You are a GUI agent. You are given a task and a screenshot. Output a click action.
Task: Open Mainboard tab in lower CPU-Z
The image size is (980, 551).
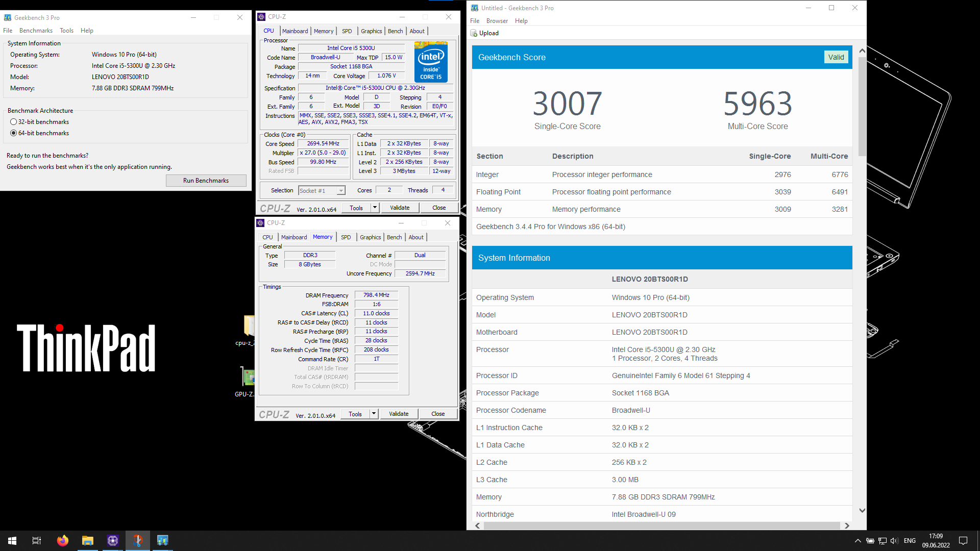[x=294, y=237]
